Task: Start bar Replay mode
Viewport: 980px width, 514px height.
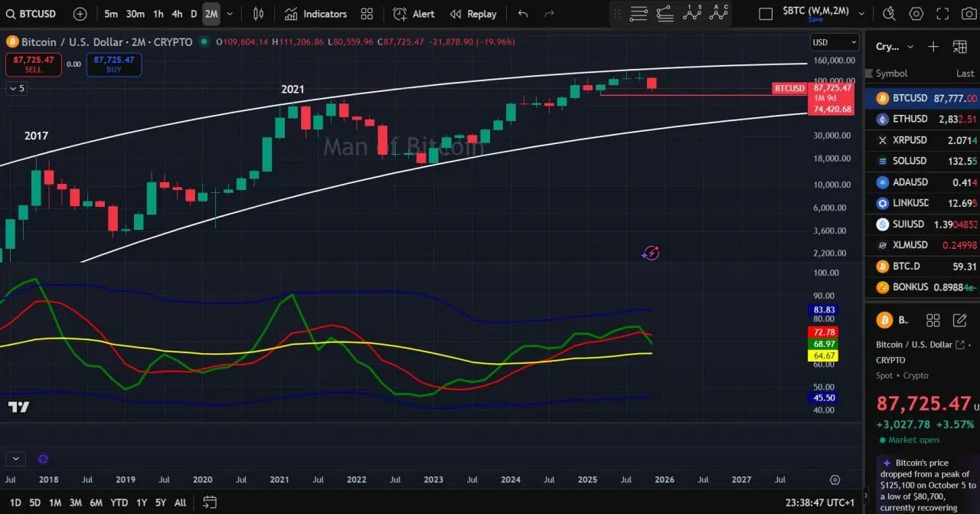Action: 473,14
